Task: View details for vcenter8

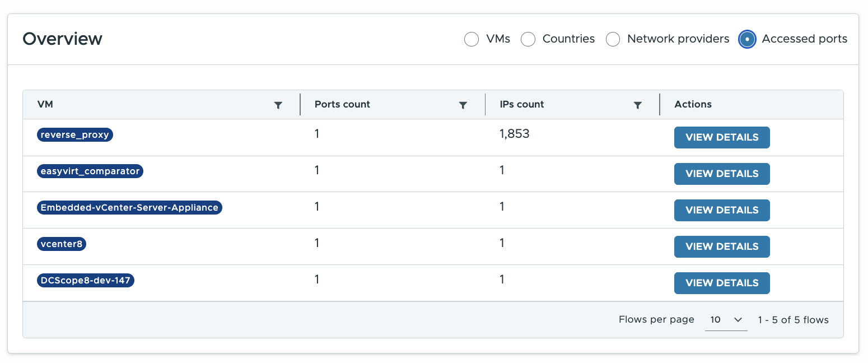Action: pyautogui.click(x=722, y=246)
